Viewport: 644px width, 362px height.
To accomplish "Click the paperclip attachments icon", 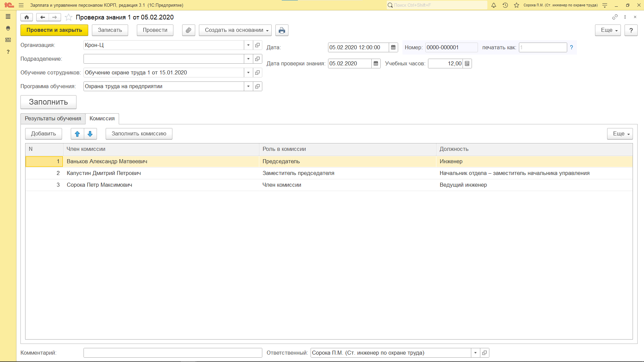I will click(189, 30).
